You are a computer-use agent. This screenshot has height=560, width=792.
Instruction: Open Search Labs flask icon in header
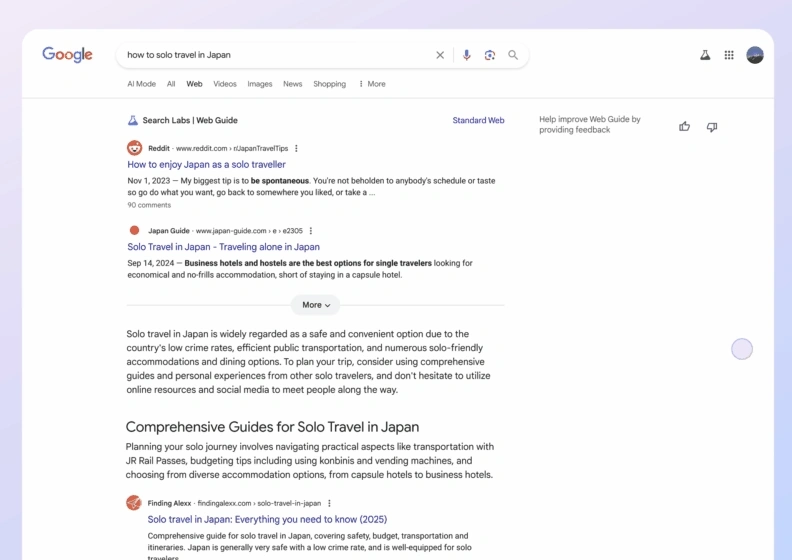[x=705, y=55]
